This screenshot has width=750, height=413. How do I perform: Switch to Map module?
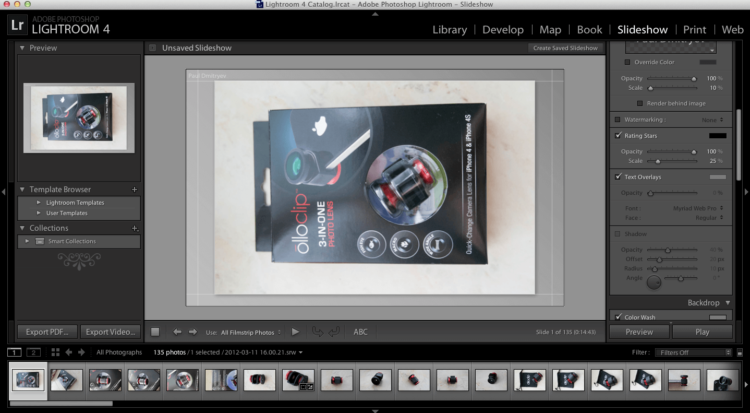[x=550, y=30]
